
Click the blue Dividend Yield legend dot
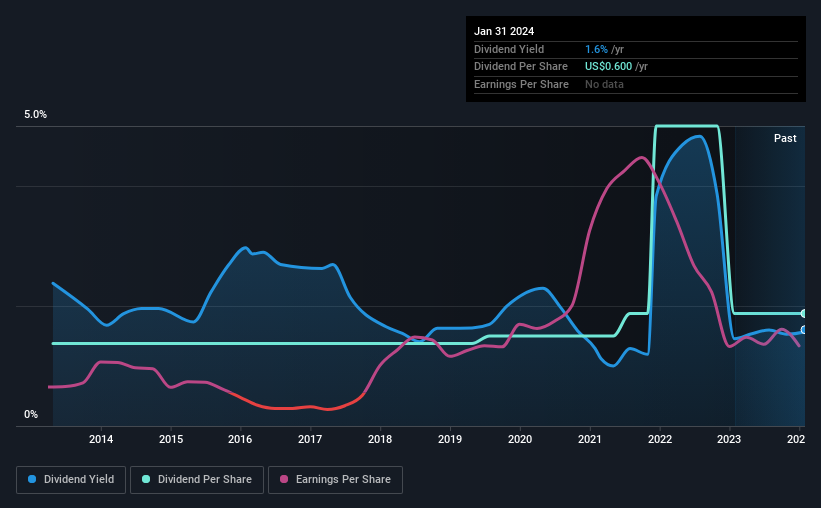coord(32,479)
